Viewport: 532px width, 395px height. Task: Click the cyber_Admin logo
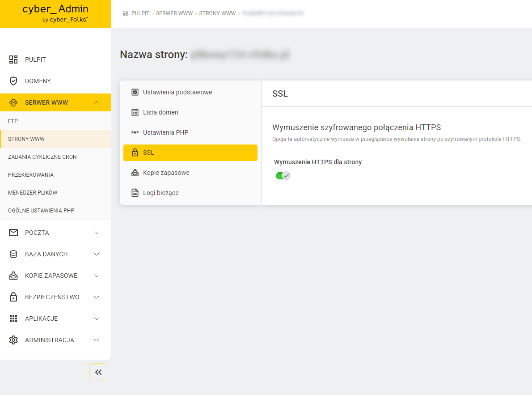click(55, 14)
